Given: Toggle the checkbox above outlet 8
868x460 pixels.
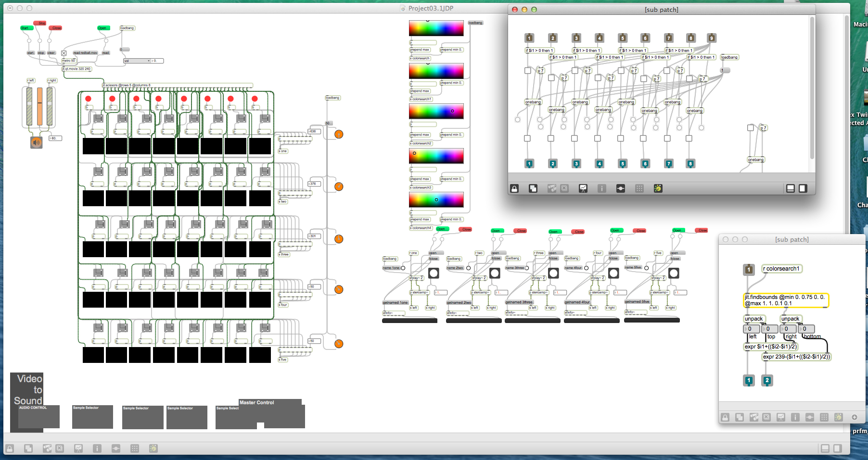Looking at the screenshot, I should pos(689,138).
